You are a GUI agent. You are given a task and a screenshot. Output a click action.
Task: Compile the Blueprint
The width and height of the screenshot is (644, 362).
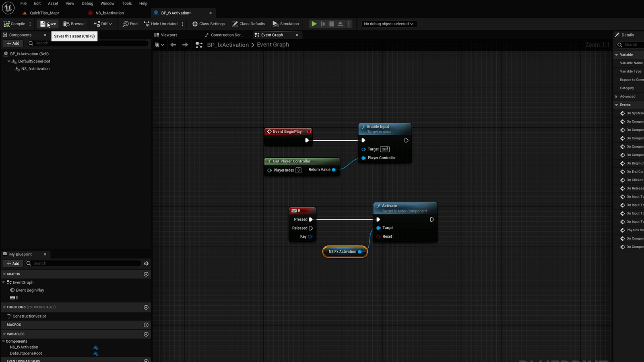15,24
